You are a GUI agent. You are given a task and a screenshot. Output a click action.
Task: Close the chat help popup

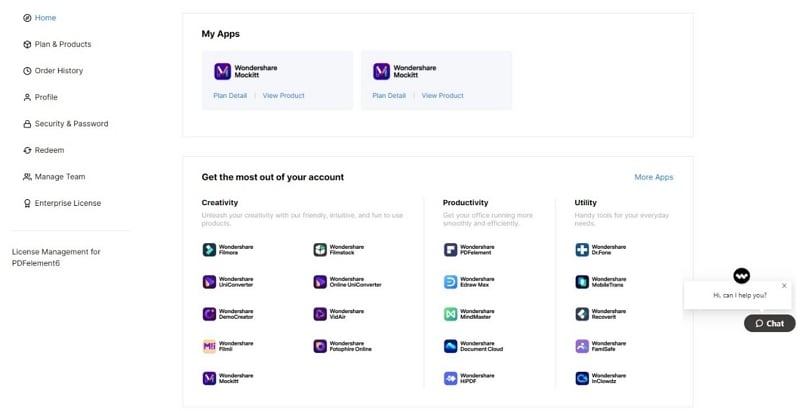click(x=784, y=286)
